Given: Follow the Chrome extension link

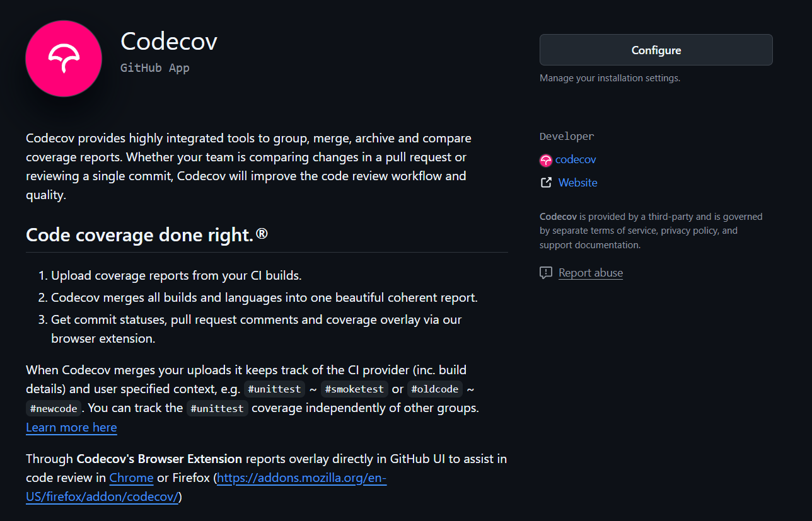Looking at the screenshot, I should pos(131,478).
